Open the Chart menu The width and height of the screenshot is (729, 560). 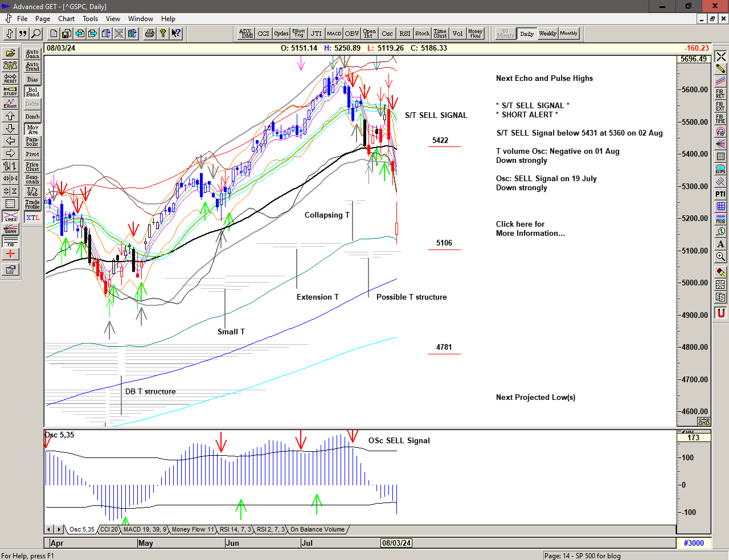pyautogui.click(x=66, y=19)
